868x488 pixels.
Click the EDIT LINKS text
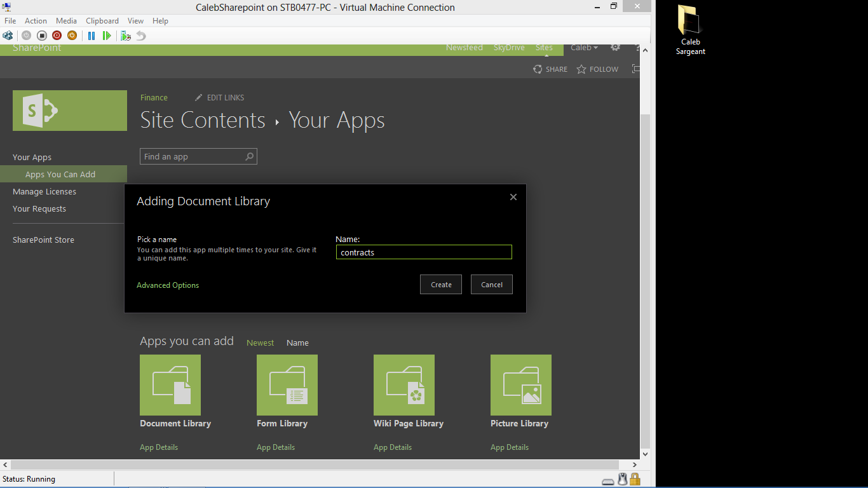(226, 97)
